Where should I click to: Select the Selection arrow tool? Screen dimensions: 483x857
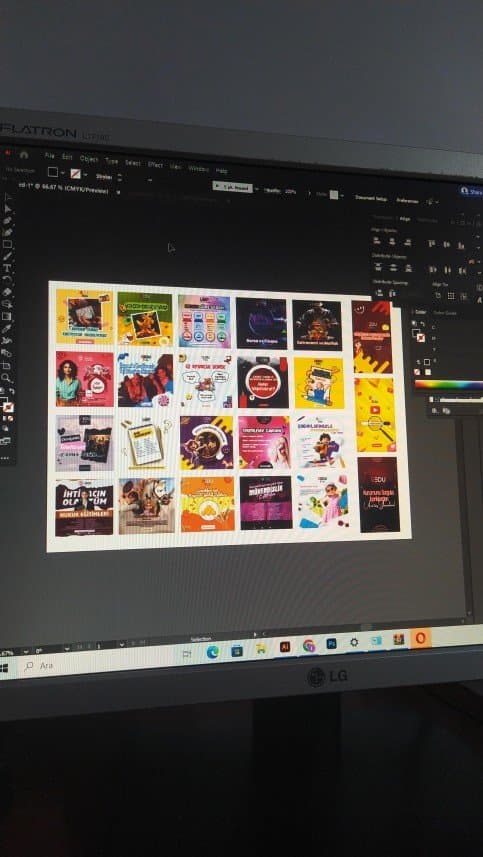pos(8,197)
